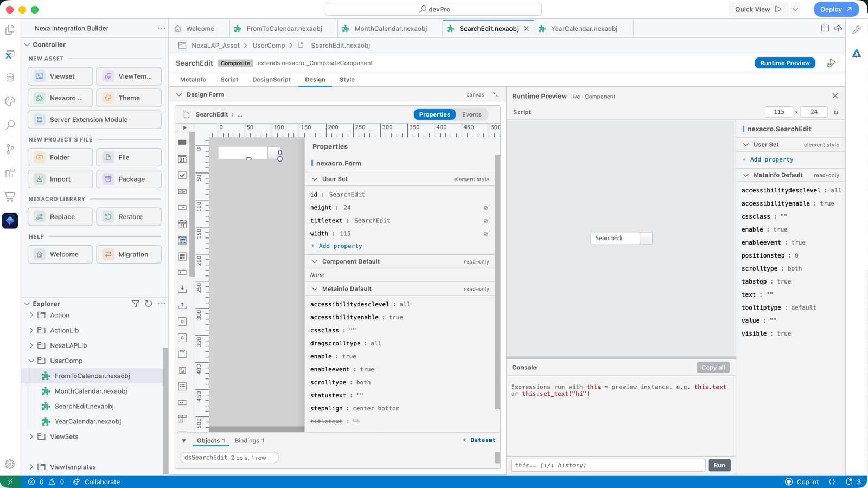The width and height of the screenshot is (868, 488).
Task: Reset the preview size with refresh icon
Action: pos(836,112)
